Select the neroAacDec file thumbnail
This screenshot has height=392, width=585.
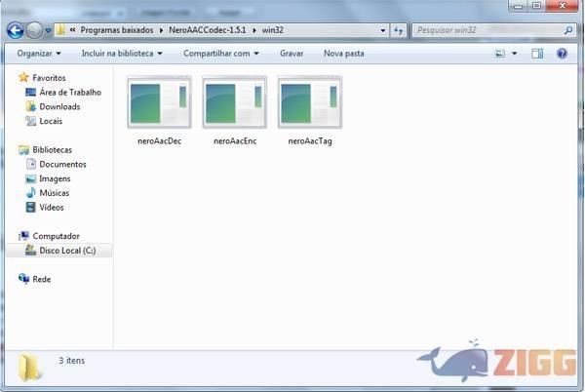[160, 102]
